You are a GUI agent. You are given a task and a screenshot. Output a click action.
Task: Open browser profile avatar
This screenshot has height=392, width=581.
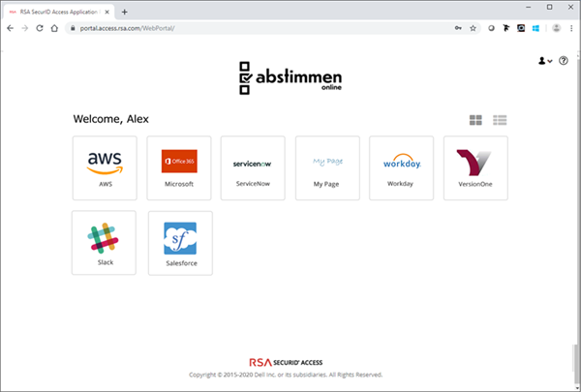pos(556,28)
